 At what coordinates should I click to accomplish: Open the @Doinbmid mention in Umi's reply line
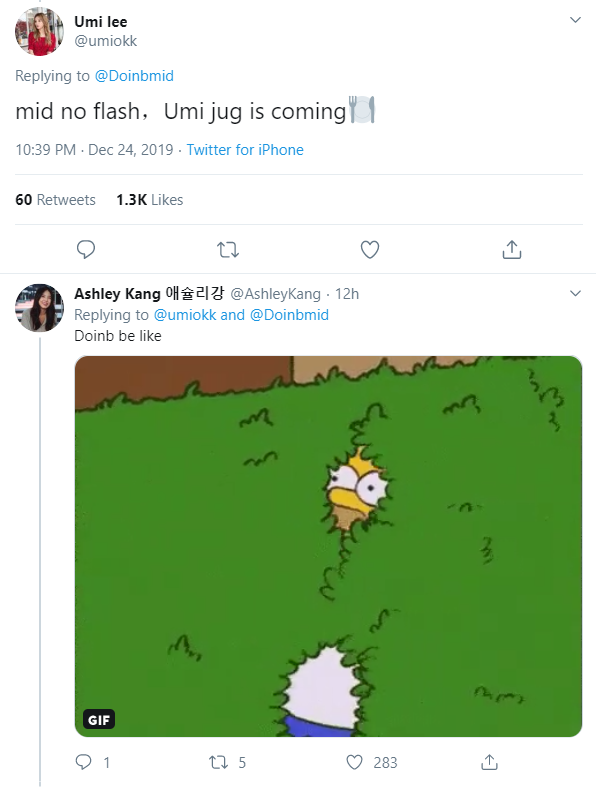[134, 76]
